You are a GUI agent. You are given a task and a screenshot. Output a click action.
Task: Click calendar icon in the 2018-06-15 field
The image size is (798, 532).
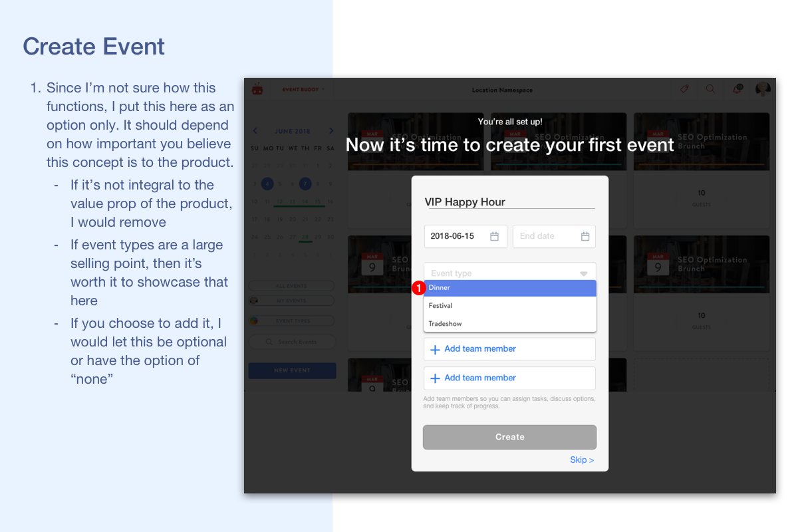point(494,236)
